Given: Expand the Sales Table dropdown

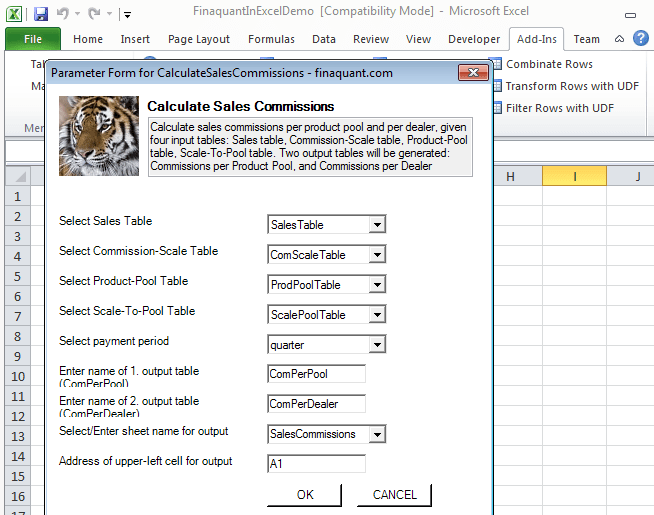Looking at the screenshot, I should coord(377,225).
